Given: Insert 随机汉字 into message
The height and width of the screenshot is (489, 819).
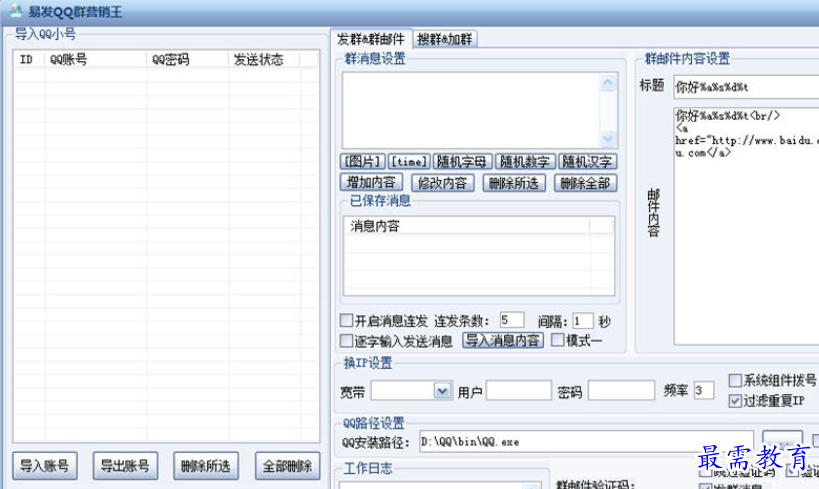Looking at the screenshot, I should [588, 161].
